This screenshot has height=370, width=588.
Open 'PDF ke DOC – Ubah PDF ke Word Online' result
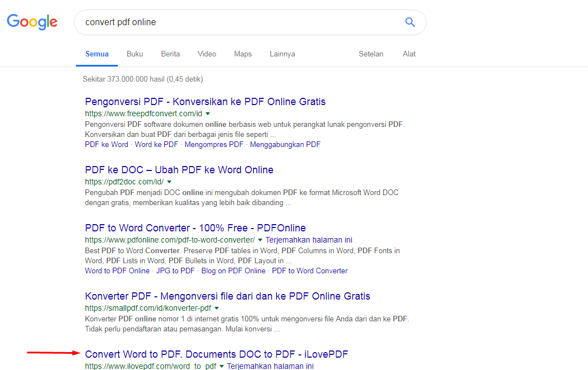pyautogui.click(x=179, y=170)
